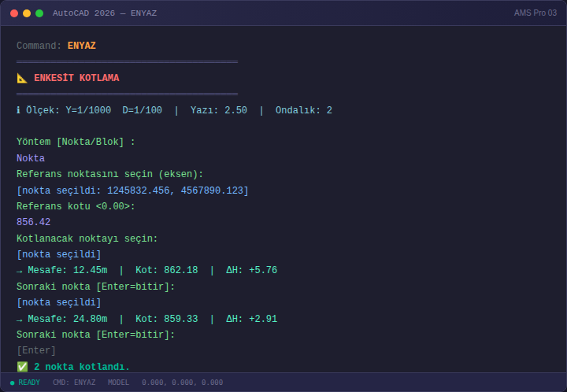Click the 'ΔH: +5.76' result
Screen dimensions: 567x392
252,270
